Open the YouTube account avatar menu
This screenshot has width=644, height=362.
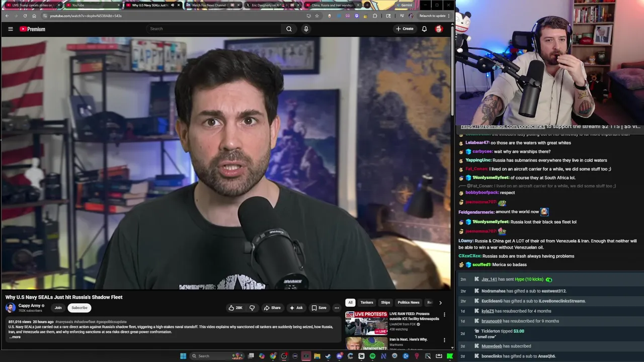coord(439,29)
